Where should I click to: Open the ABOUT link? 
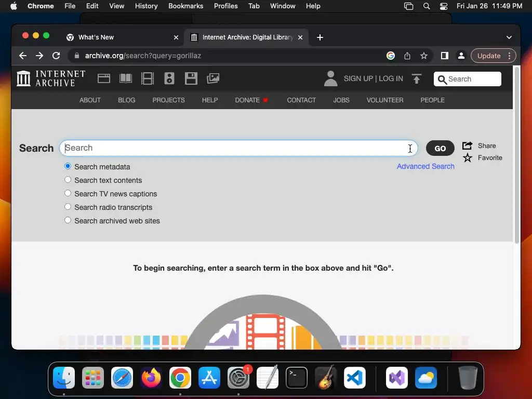pyautogui.click(x=90, y=100)
